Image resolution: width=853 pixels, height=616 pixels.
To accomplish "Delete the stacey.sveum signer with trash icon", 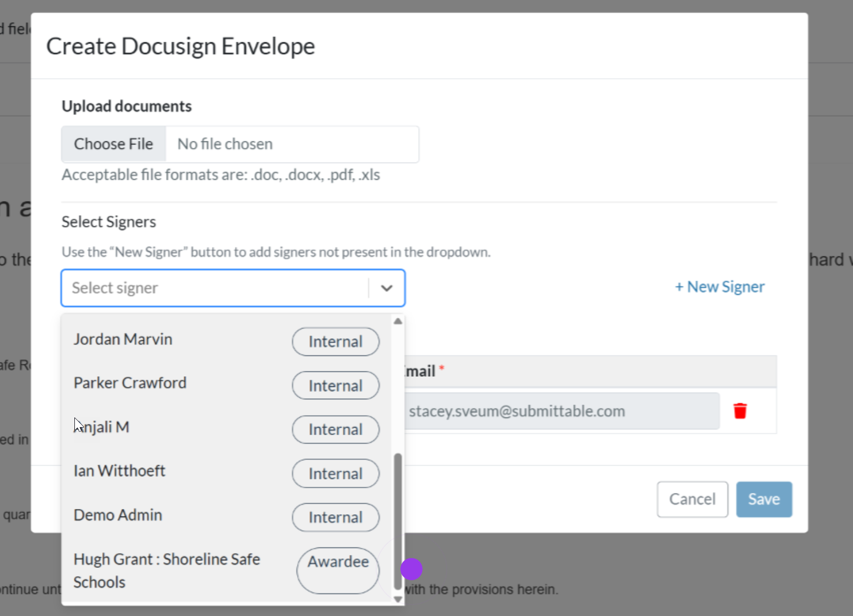I will 740,411.
